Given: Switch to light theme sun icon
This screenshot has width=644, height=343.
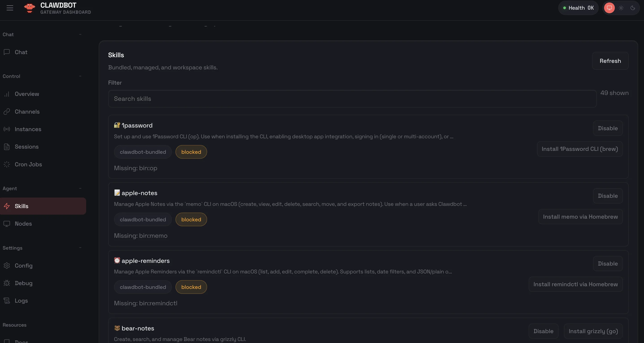Looking at the screenshot, I should [x=621, y=8].
